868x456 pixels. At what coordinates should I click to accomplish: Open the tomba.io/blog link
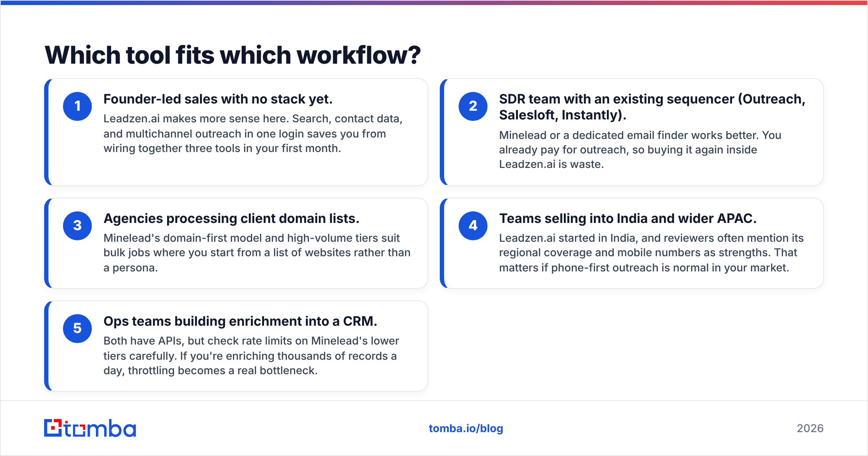466,428
